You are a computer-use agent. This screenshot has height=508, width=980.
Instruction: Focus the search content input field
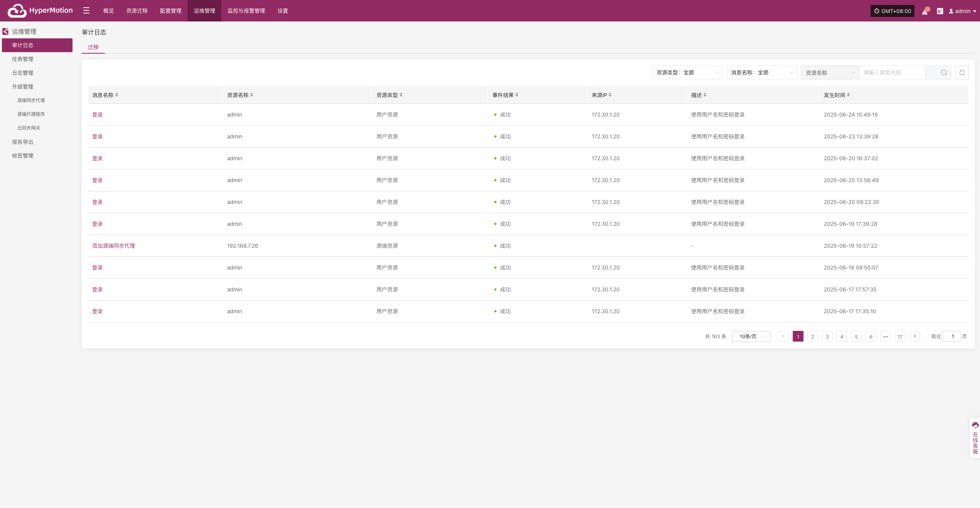892,72
